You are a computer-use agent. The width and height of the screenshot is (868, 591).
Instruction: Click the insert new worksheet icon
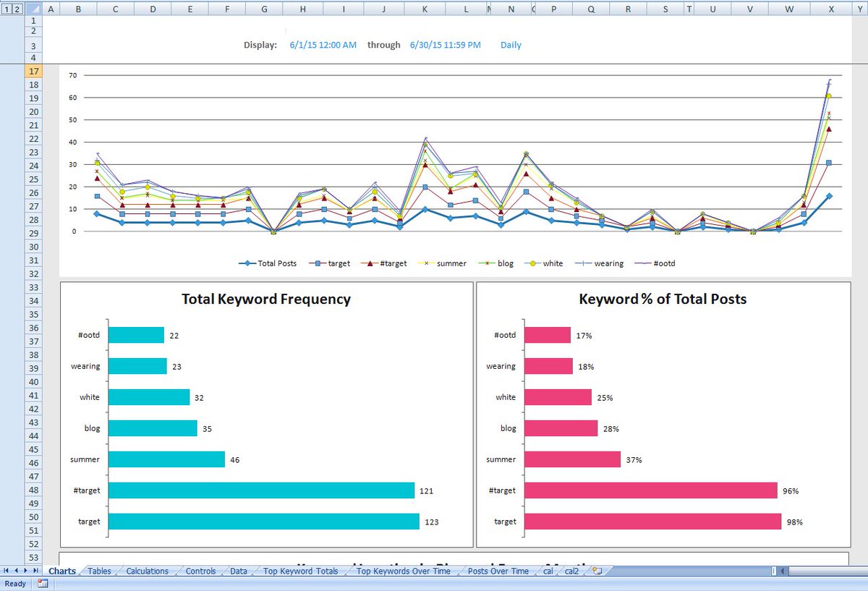[597, 571]
